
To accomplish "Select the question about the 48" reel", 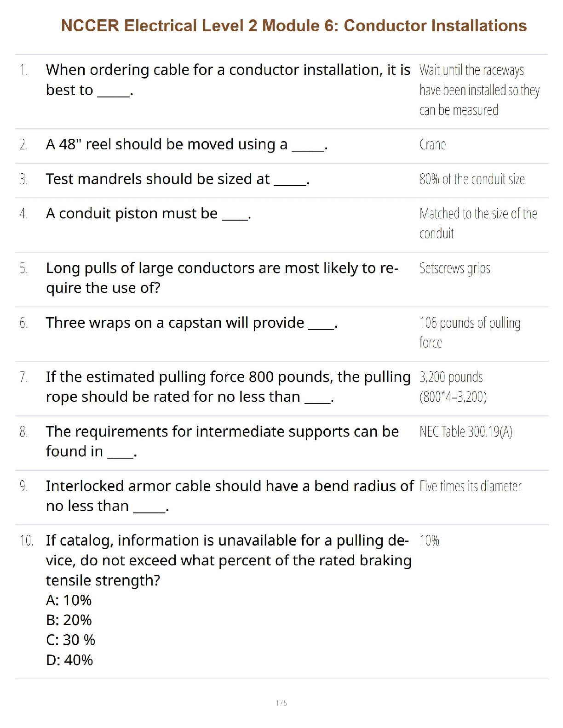I will 186,145.
